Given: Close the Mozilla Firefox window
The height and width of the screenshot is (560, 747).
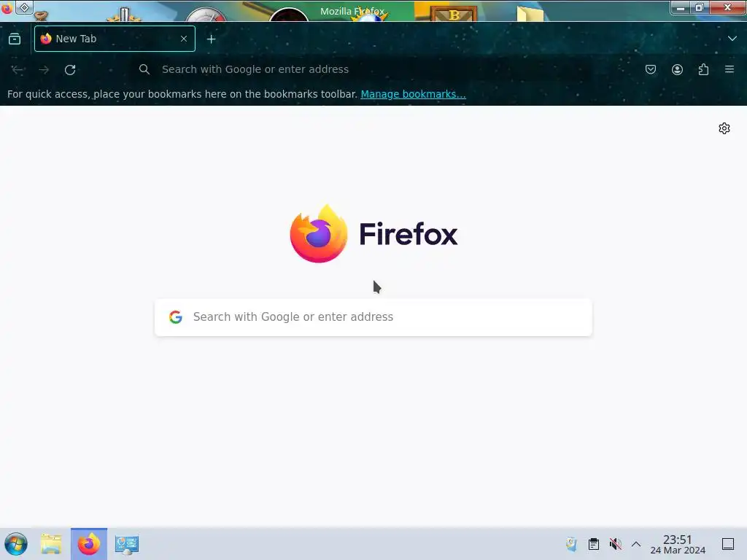Looking at the screenshot, I should (727, 7).
